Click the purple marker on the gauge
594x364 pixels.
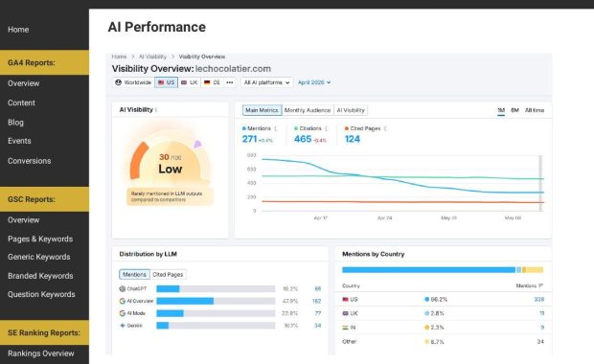click(197, 144)
